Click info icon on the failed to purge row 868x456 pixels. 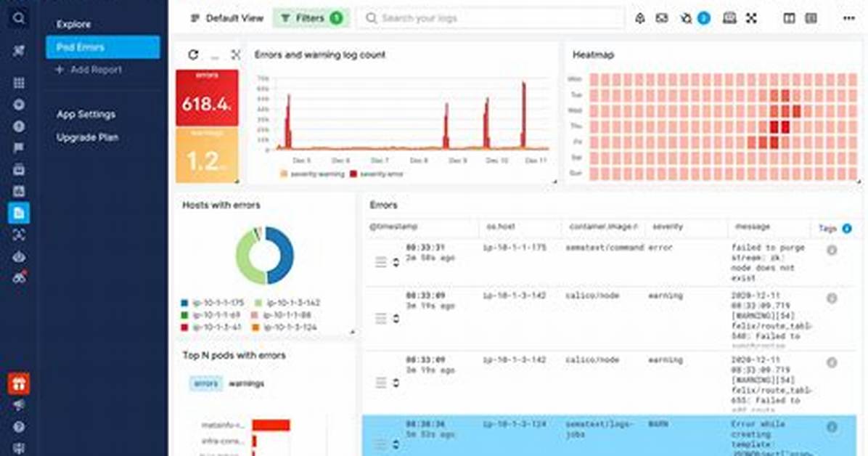832,251
